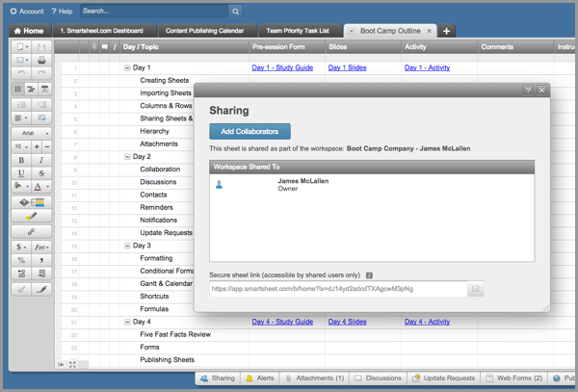This screenshot has width=578, height=392.
Task: Click the secure sheet link text field
Action: (x=337, y=289)
